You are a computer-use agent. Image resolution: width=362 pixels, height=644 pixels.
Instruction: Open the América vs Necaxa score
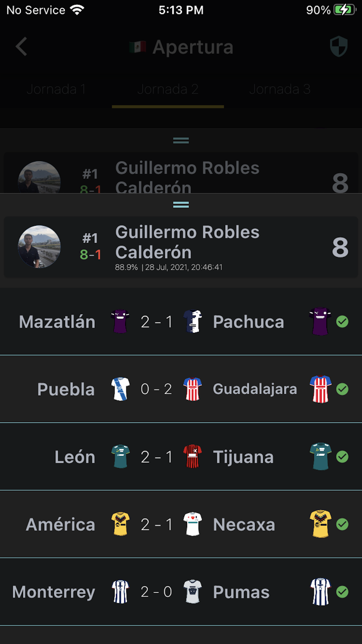coord(156,524)
